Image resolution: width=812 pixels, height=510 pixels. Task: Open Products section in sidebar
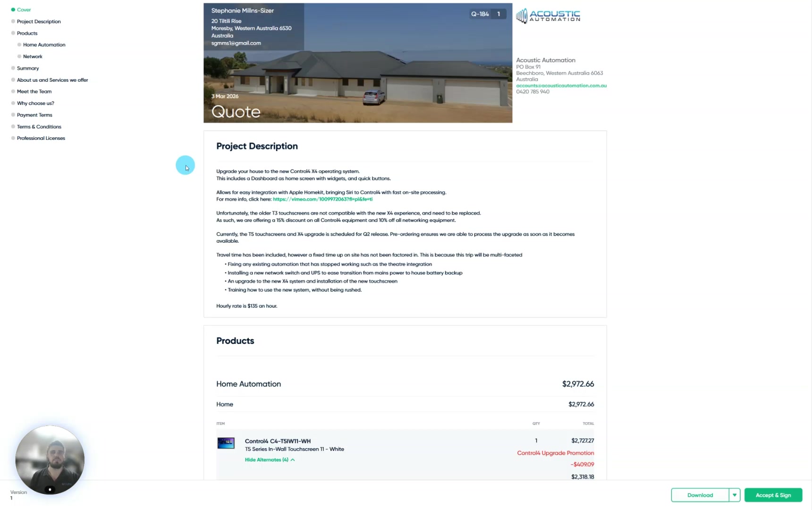(27, 33)
